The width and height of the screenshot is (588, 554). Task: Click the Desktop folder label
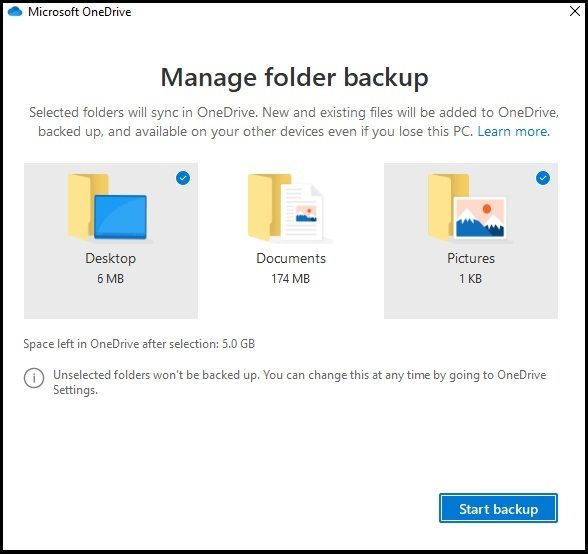[x=111, y=259]
